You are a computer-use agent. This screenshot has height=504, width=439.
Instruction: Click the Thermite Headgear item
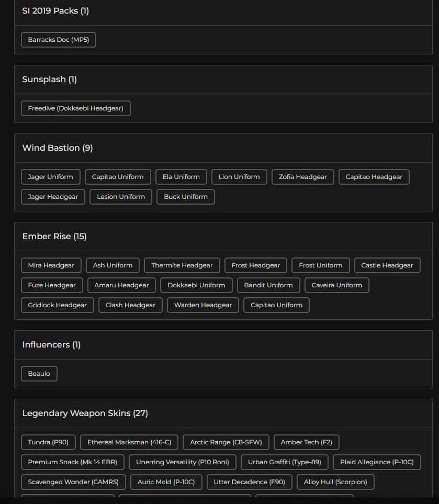point(182,265)
